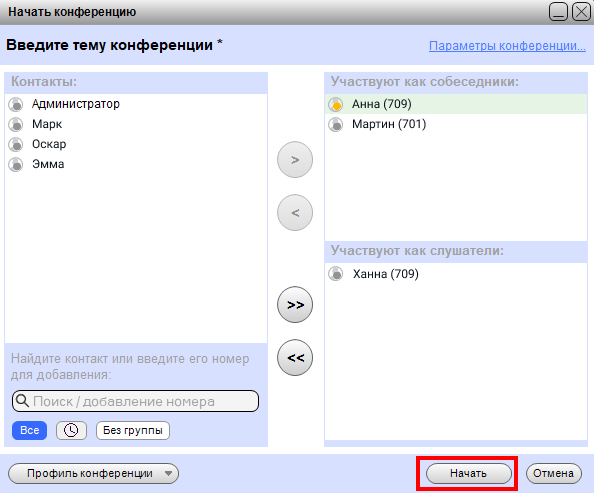The height and width of the screenshot is (493, 594).
Task: Open the Профиль конференции dropdown
Action: tap(93, 474)
